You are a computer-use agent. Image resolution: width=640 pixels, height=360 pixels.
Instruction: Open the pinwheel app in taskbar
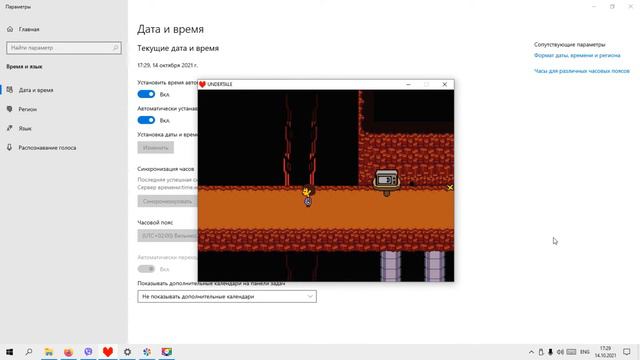pyautogui.click(x=147, y=351)
